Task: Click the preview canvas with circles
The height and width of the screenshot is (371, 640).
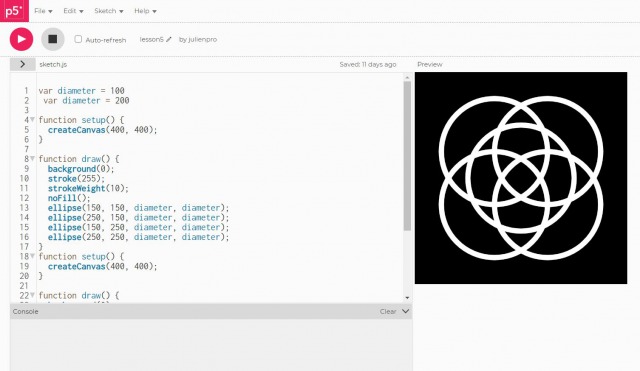Action: click(521, 178)
